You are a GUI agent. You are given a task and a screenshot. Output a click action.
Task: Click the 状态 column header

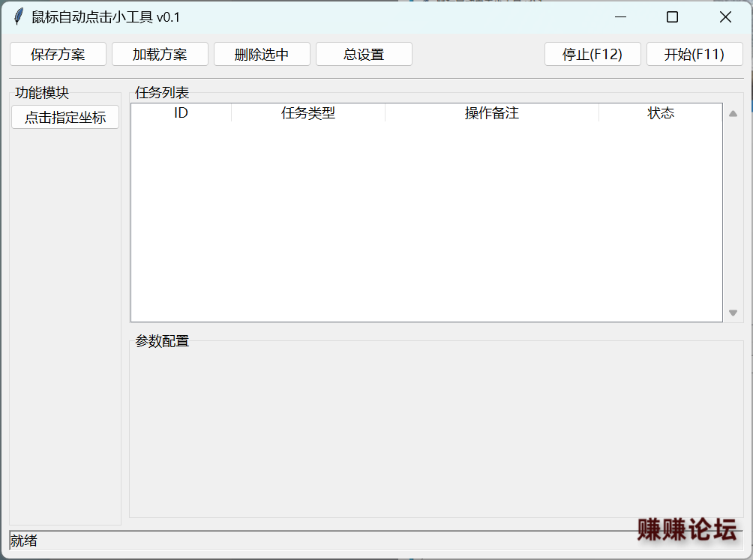661,113
